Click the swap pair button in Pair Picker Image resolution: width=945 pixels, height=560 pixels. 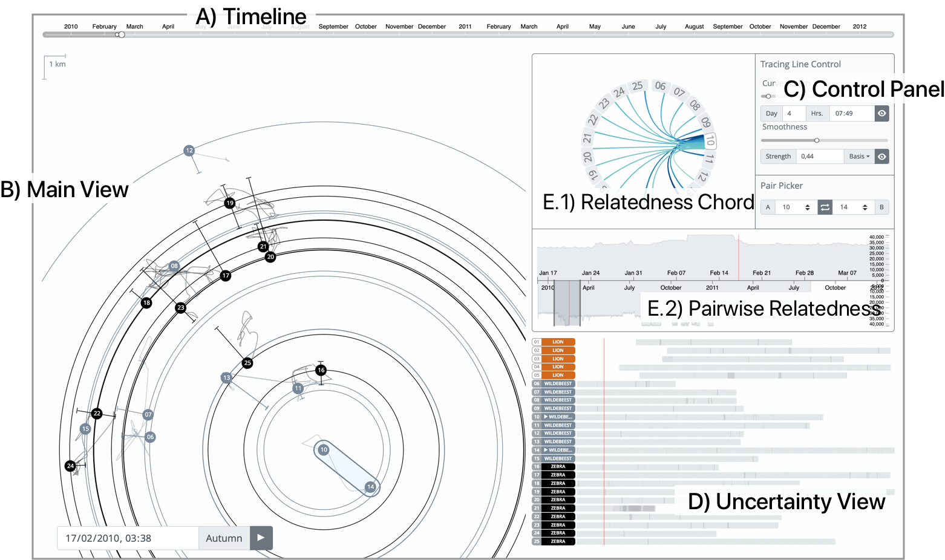(x=825, y=207)
